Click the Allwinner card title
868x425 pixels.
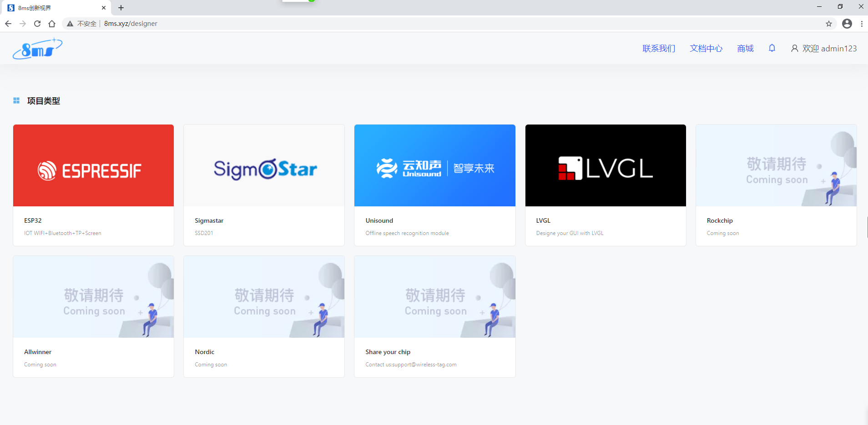tap(38, 352)
